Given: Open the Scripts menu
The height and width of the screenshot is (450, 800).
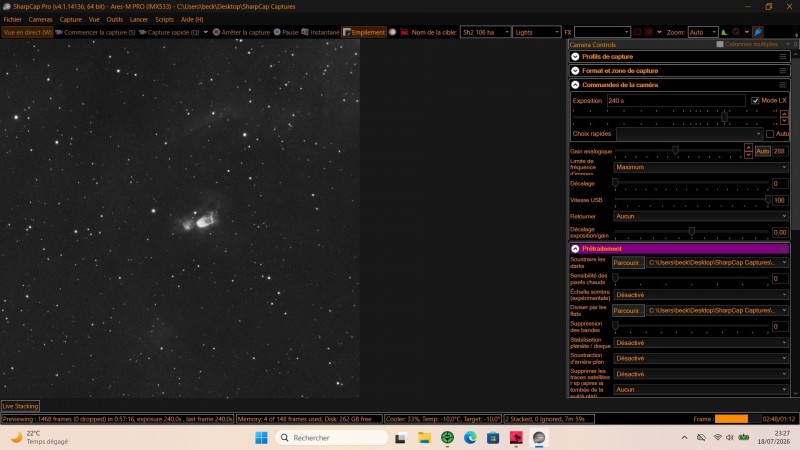Looking at the screenshot, I should [164, 19].
